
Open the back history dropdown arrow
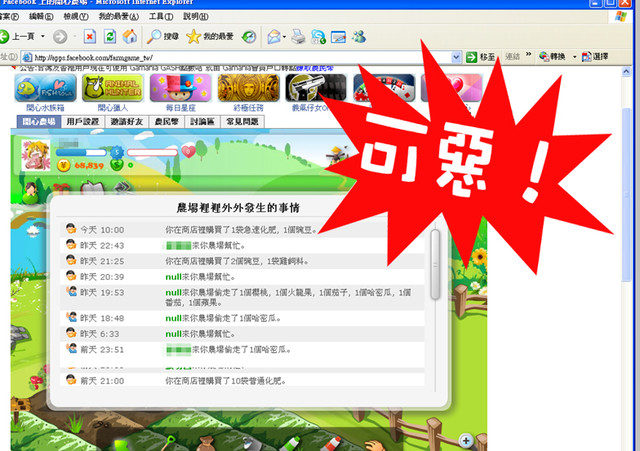pyautogui.click(x=43, y=37)
